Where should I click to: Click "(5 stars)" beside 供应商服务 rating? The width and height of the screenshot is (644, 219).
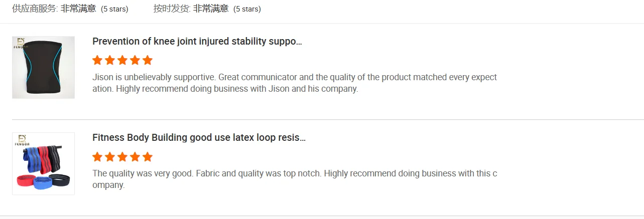[114, 9]
